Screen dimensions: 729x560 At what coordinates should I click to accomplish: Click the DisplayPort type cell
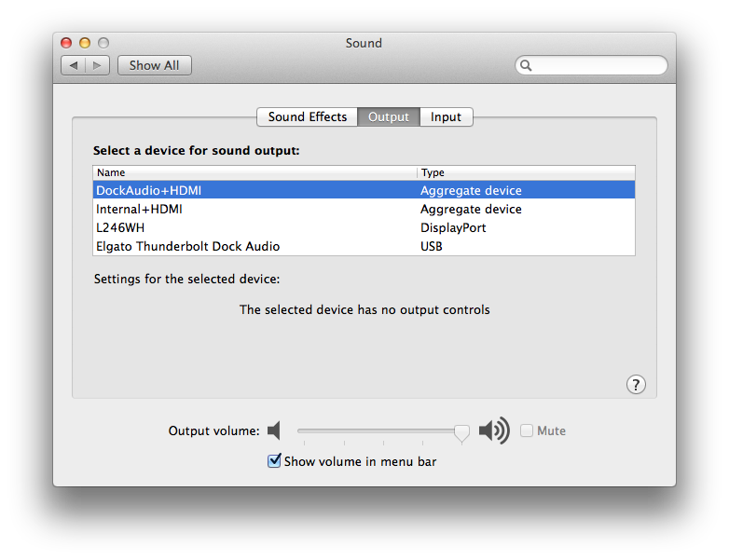[453, 227]
